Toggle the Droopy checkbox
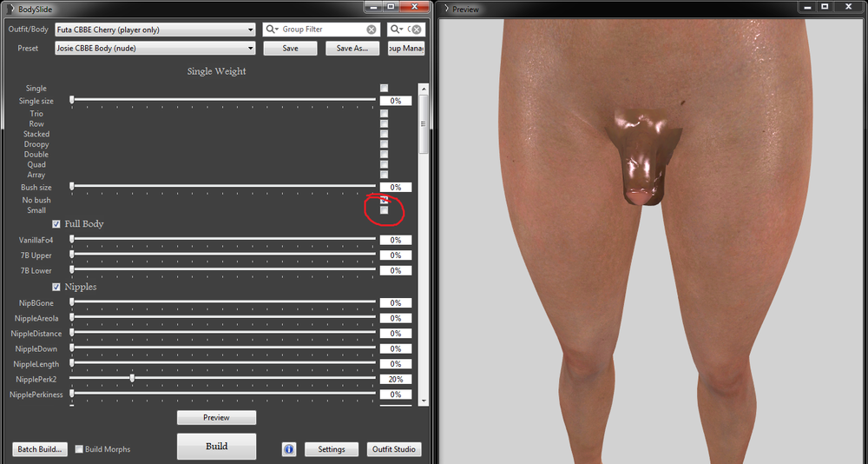The height and width of the screenshot is (464, 868). (x=385, y=144)
